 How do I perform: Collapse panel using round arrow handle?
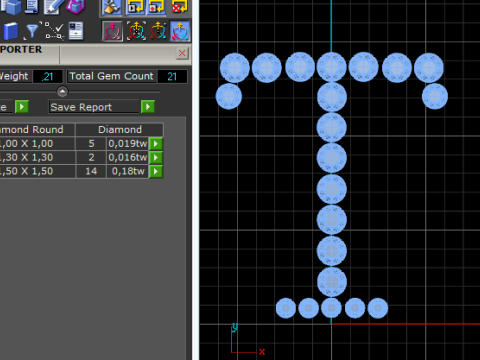62,91
